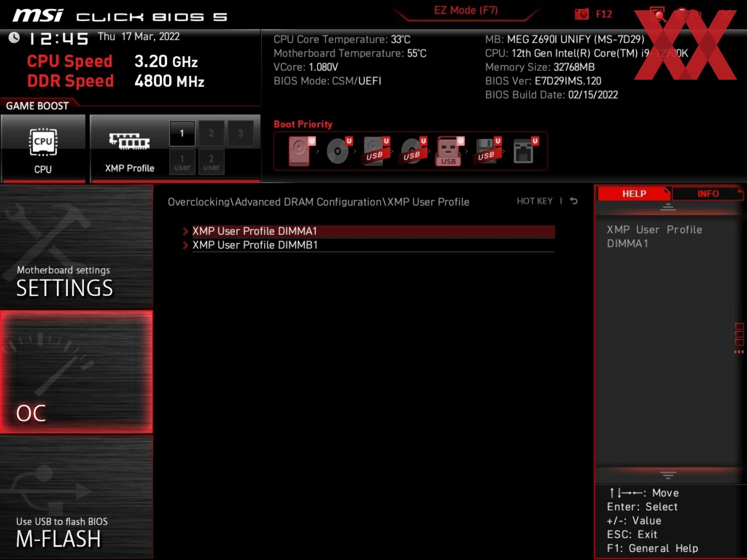Click the Motherboard Temperature 55°C reading

(x=350, y=53)
